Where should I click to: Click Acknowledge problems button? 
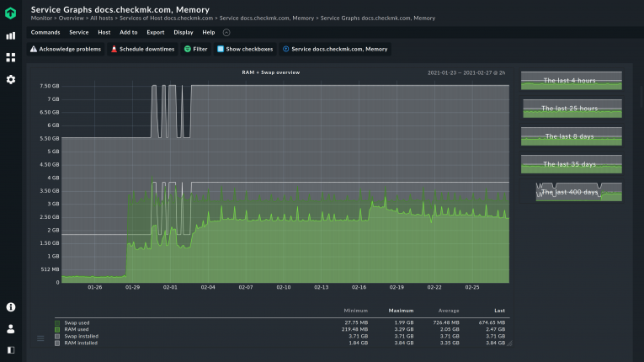pos(66,49)
